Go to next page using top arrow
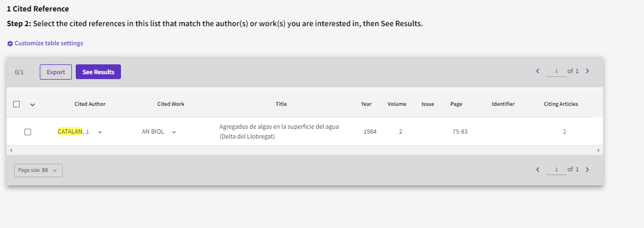 (x=587, y=71)
